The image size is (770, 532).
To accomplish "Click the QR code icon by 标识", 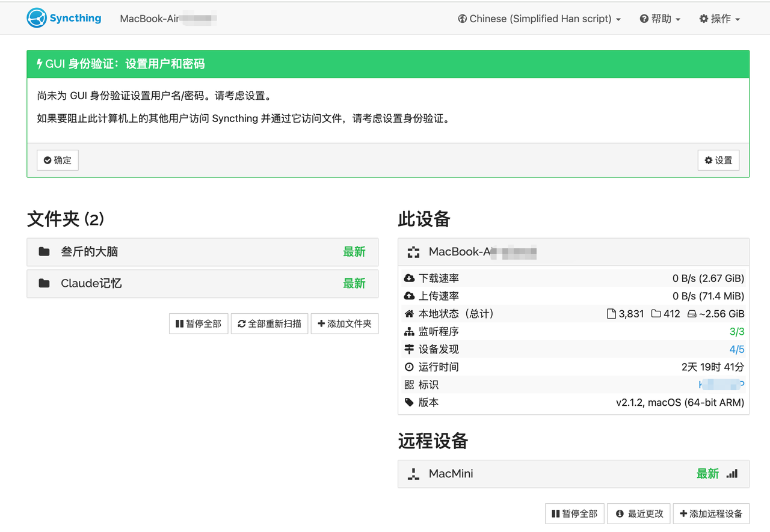I will click(x=409, y=385).
